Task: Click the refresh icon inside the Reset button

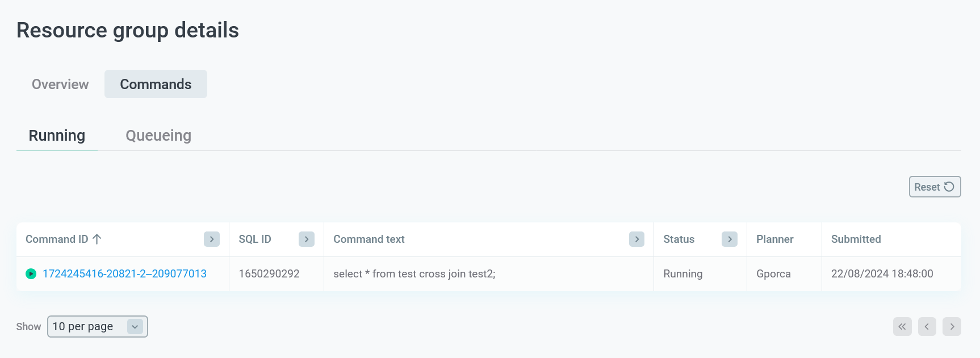Action: coord(949,186)
